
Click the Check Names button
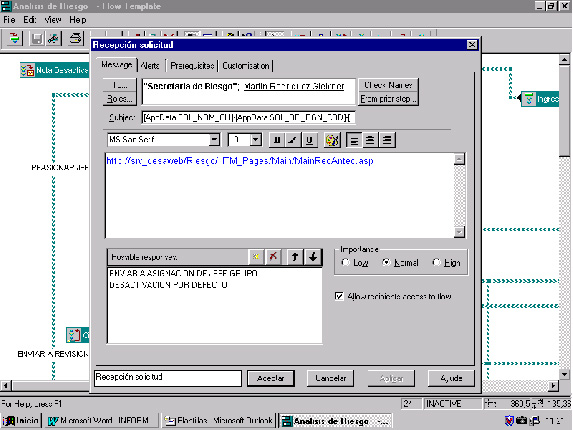[388, 85]
